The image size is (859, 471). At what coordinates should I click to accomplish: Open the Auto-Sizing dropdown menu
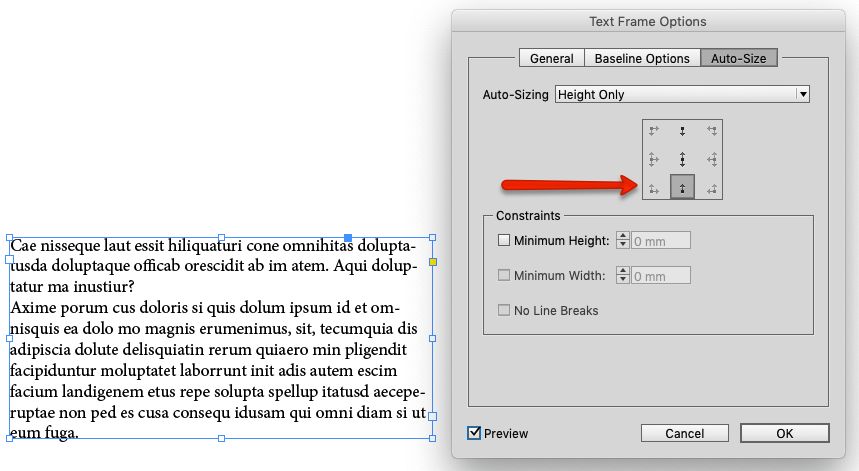(683, 94)
